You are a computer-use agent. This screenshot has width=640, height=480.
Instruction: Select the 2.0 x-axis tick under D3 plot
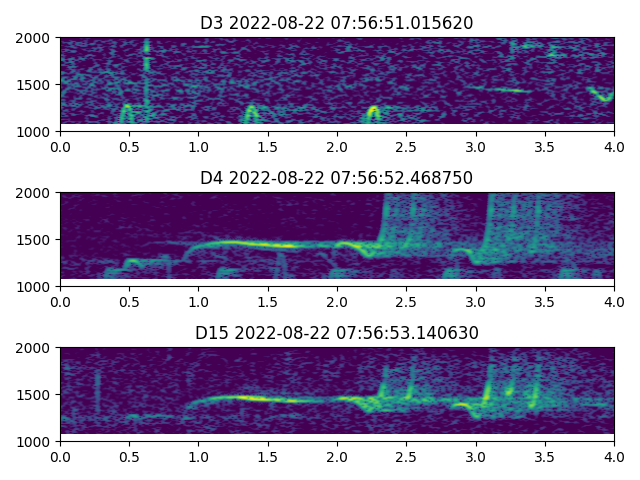pyautogui.click(x=337, y=145)
